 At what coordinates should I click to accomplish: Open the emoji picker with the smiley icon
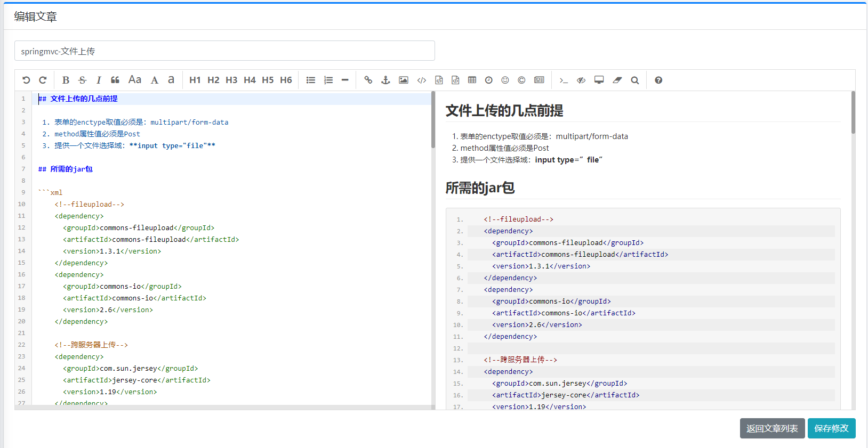[505, 80]
